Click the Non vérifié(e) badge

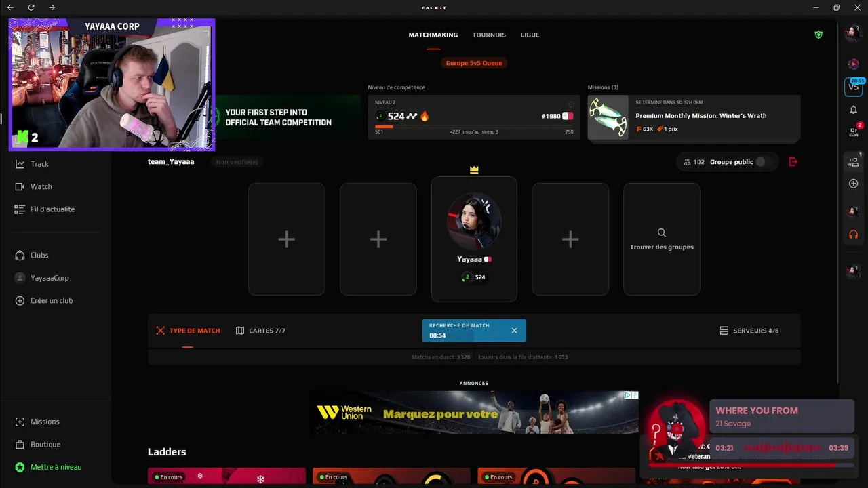[237, 162]
